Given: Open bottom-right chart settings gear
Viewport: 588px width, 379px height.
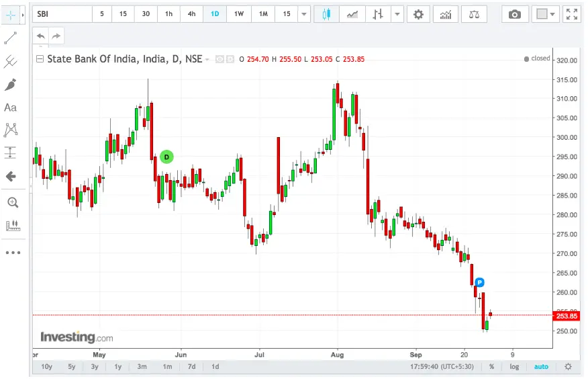Looking at the screenshot, I should coord(568,367).
